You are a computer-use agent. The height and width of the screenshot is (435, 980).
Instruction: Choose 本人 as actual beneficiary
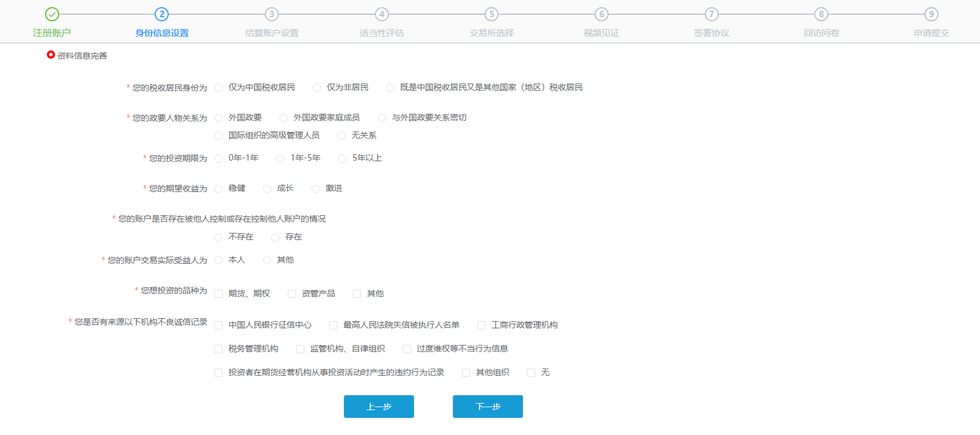(219, 260)
